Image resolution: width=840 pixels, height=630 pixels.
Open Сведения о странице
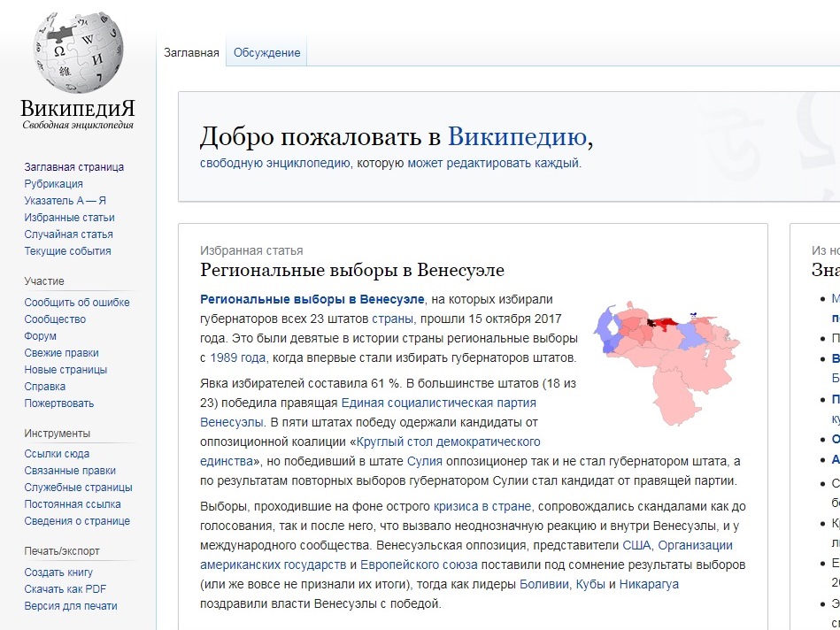coord(77,520)
